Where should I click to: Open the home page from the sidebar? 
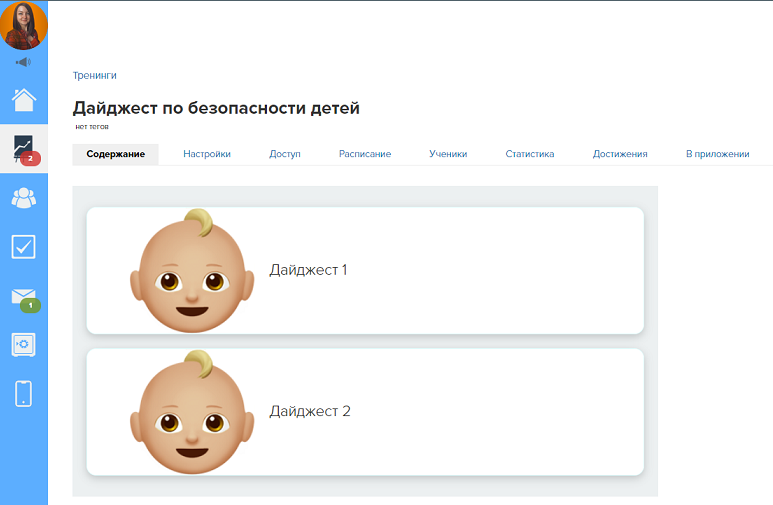point(23,100)
